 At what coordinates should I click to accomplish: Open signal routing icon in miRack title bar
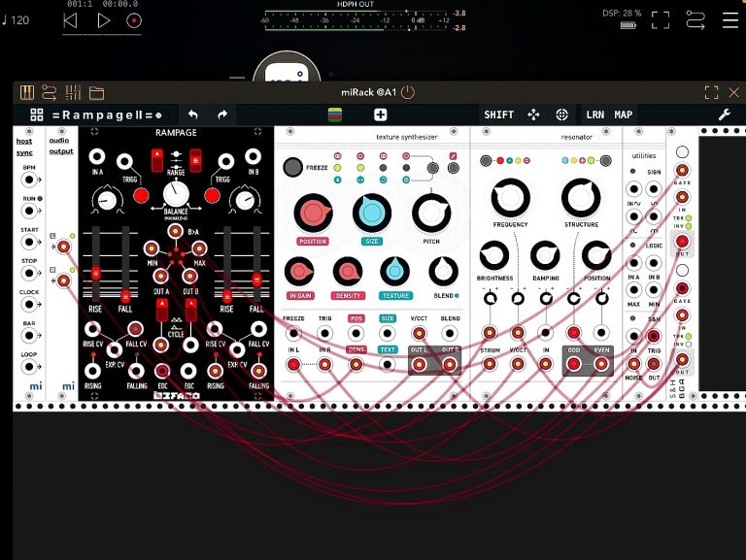coord(49,92)
